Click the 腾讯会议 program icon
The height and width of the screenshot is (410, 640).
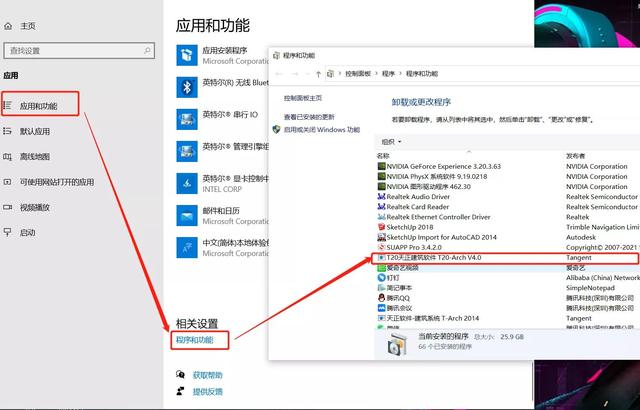click(x=381, y=308)
